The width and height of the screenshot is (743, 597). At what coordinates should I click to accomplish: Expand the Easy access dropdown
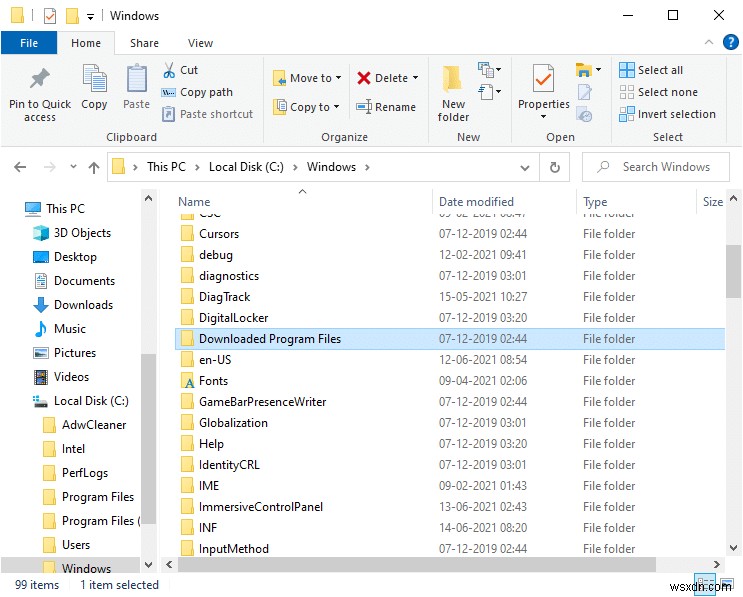[489, 91]
